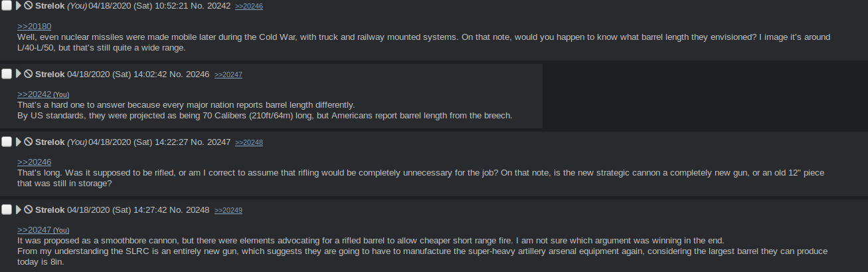Expand the post menu arrow on post 20242
The height and width of the screenshot is (272, 868).
(x=19, y=5)
